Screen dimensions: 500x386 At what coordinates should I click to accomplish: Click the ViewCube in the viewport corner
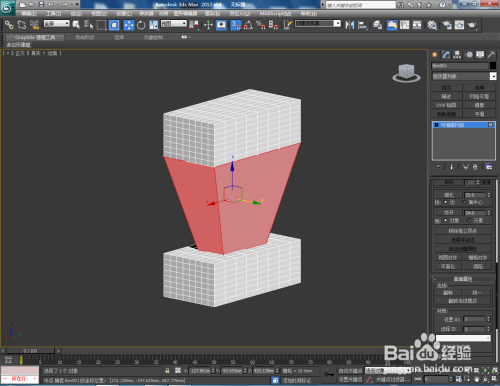click(x=406, y=73)
